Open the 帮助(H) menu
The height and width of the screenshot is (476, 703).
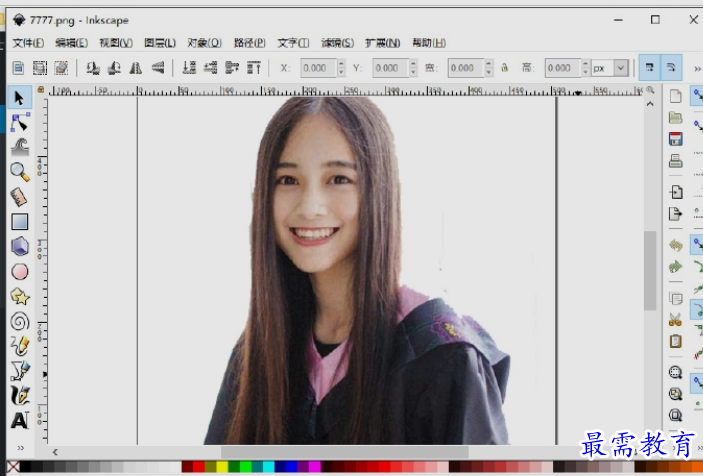[x=429, y=43]
